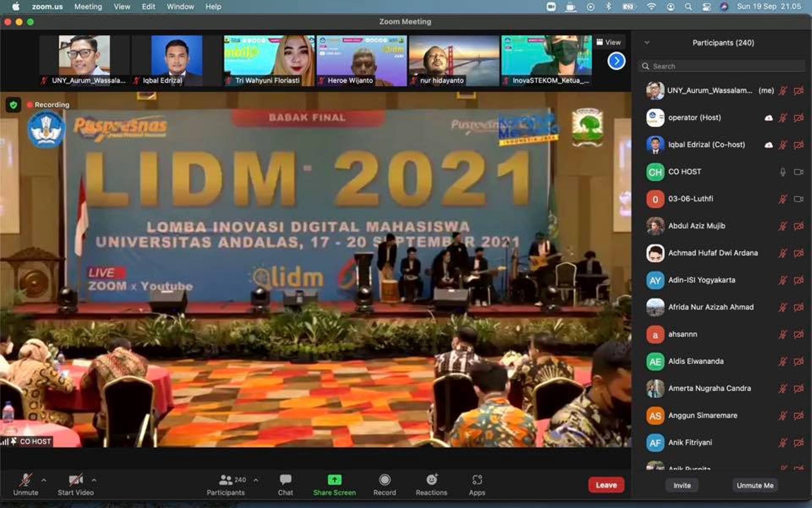The height and width of the screenshot is (508, 812).
Task: Click the green encryption shield icon
Action: coord(14,105)
